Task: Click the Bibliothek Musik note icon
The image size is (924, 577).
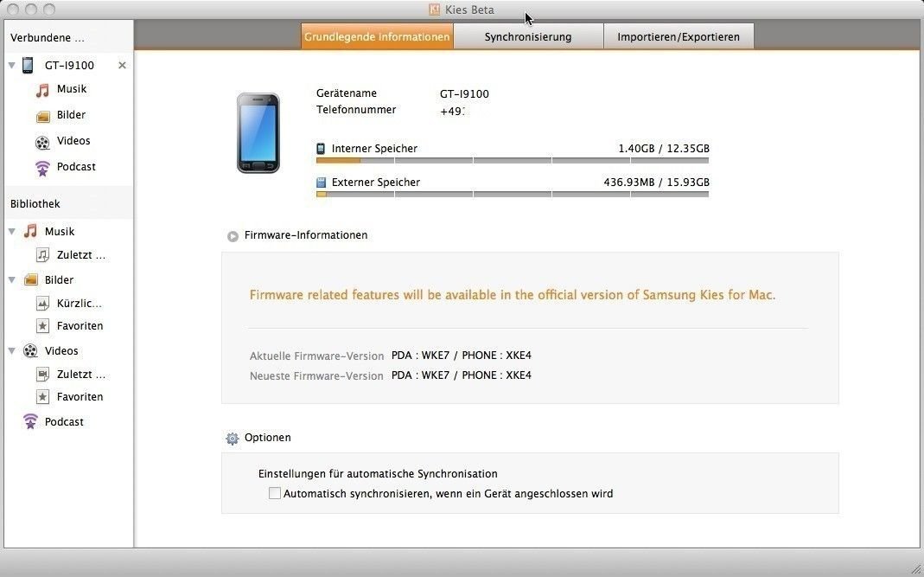Action: 30,231
